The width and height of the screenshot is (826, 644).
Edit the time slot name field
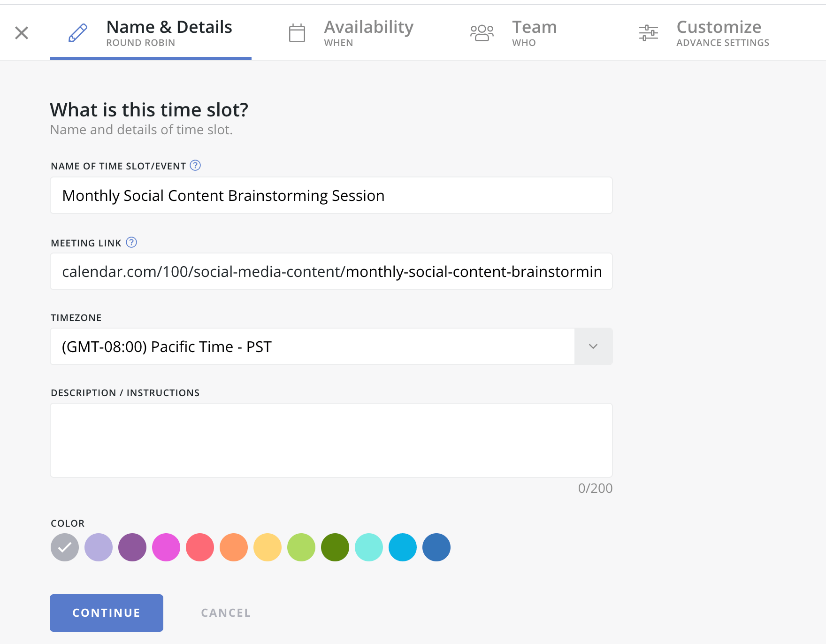pyautogui.click(x=331, y=195)
